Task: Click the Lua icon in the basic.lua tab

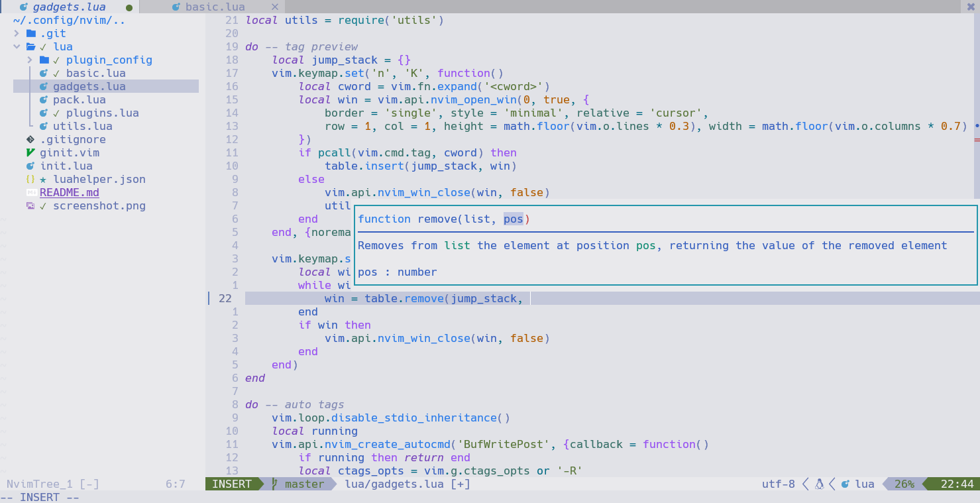Action: (176, 7)
